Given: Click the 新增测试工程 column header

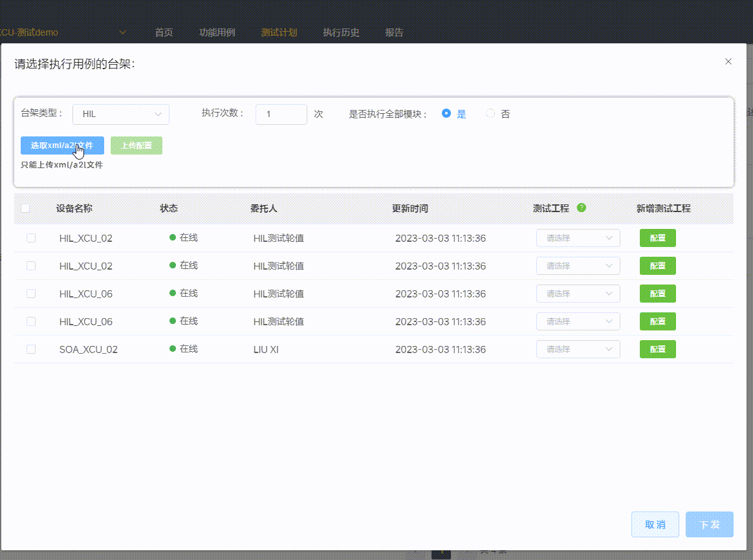Looking at the screenshot, I should coord(663,208).
